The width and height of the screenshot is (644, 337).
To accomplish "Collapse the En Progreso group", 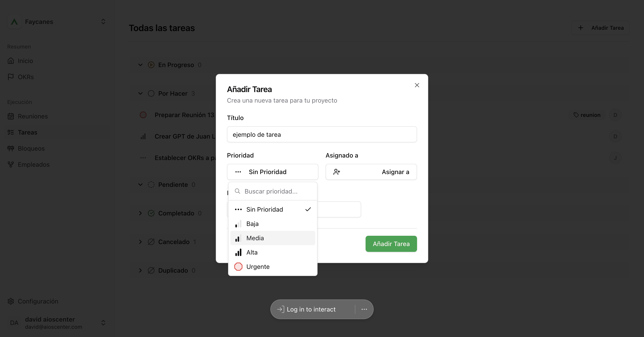I will coord(140,65).
